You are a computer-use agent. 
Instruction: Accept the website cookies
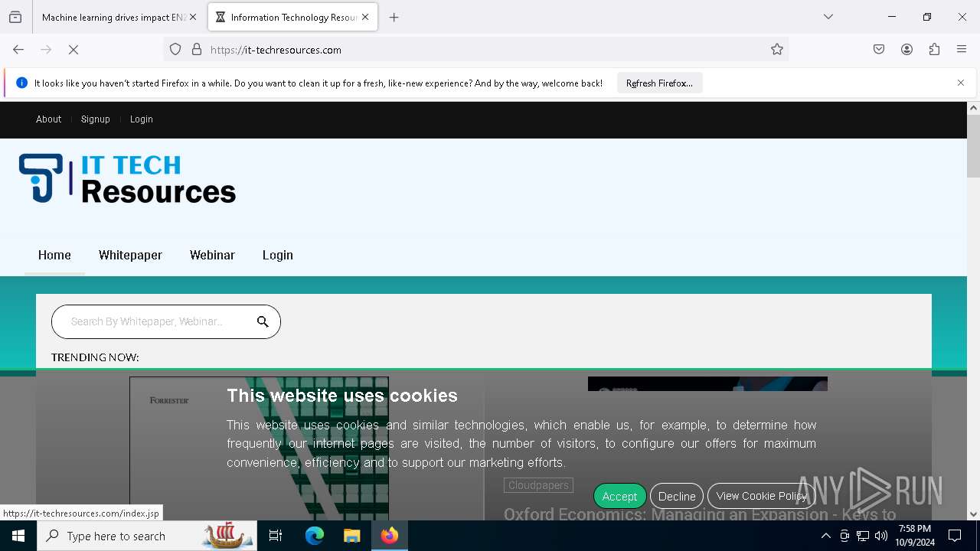(x=619, y=496)
